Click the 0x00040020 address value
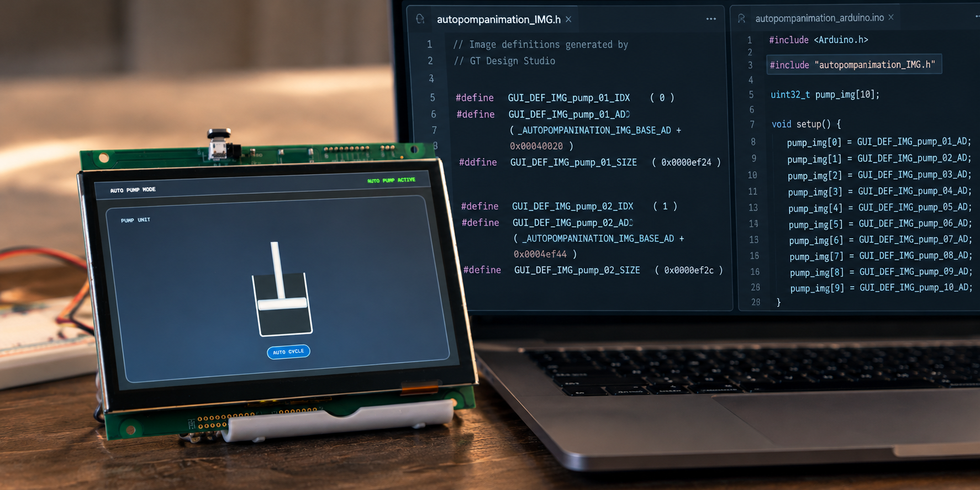This screenshot has width=980, height=490. [536, 146]
